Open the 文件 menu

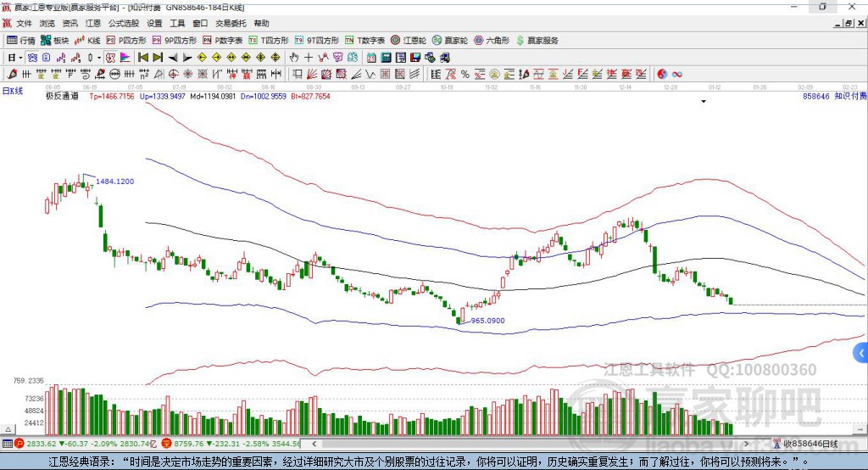pyautogui.click(x=24, y=23)
